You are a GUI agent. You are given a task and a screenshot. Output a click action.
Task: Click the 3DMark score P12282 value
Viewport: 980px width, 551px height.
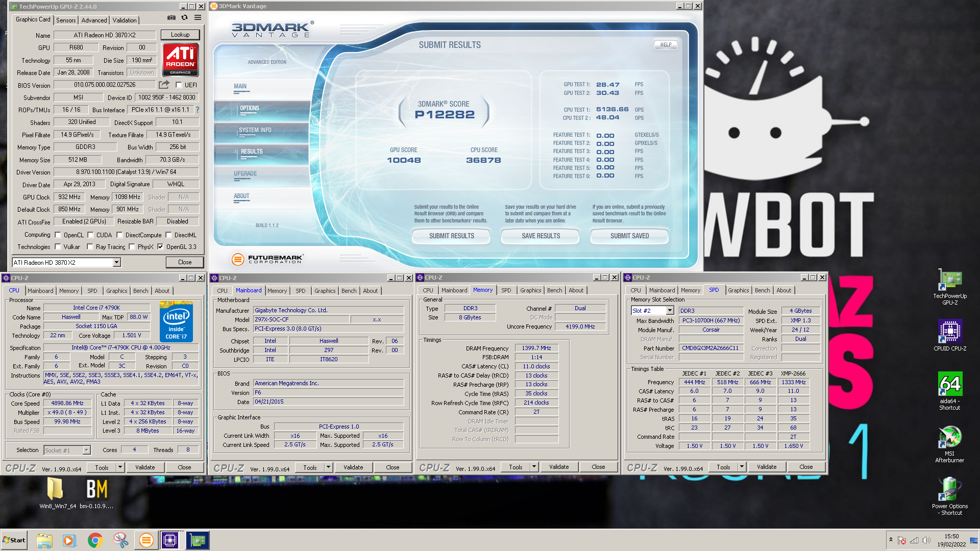pos(445,115)
